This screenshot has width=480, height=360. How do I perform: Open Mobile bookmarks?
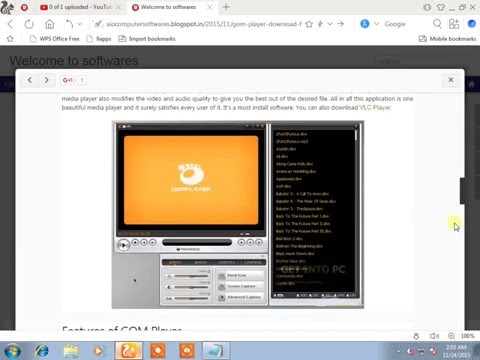[x=447, y=39]
